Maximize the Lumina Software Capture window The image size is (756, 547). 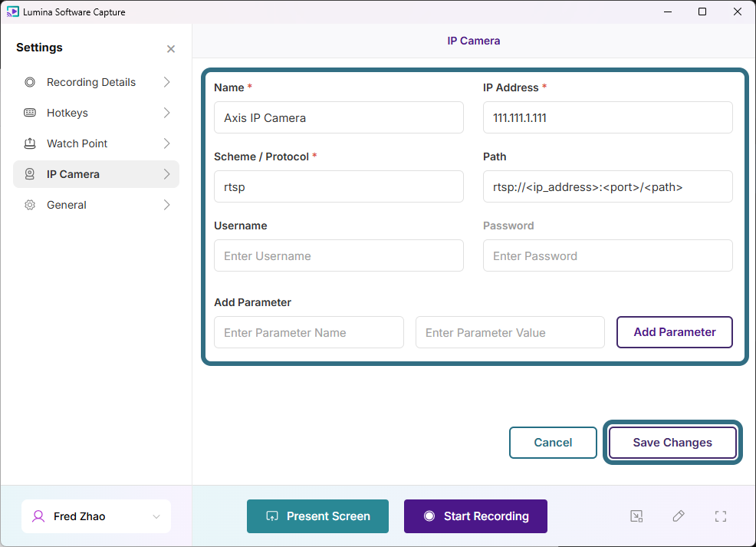[702, 12]
